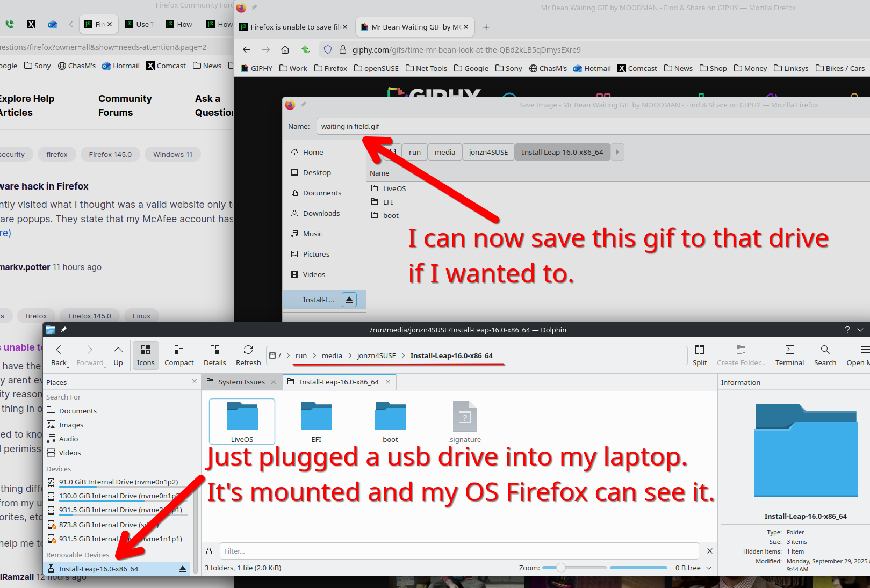The image size is (870, 588).
Task: Click 'jonzn4SUSE' path button in Save dialog
Action: click(488, 152)
